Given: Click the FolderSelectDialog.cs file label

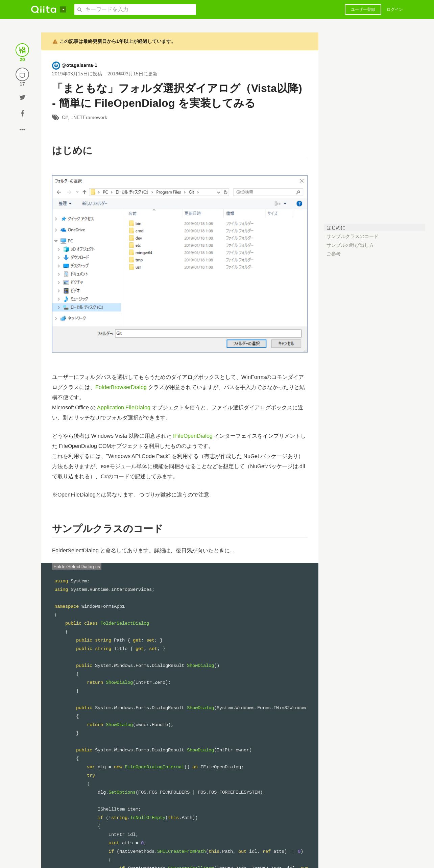Looking at the screenshot, I should pyautogui.click(x=77, y=566).
